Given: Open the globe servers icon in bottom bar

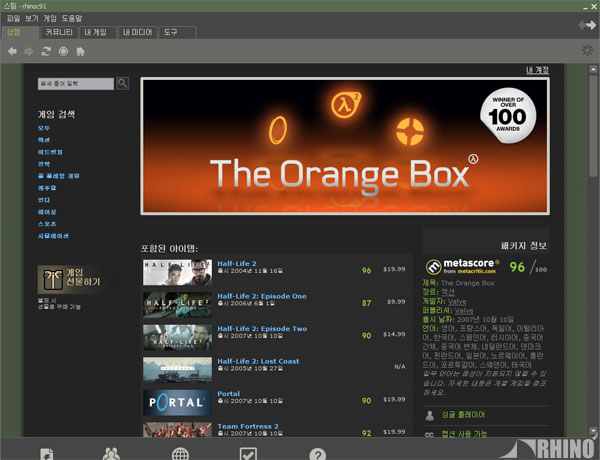Looking at the screenshot, I should tap(180, 454).
